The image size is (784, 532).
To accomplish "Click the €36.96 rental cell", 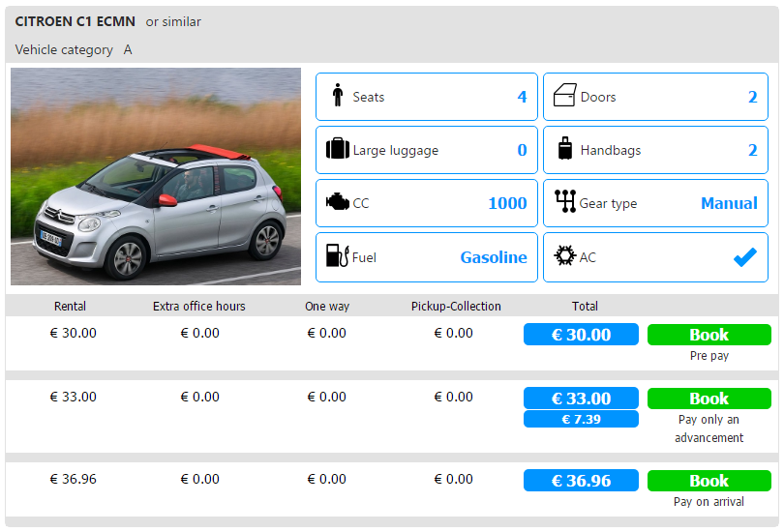I will [73, 479].
